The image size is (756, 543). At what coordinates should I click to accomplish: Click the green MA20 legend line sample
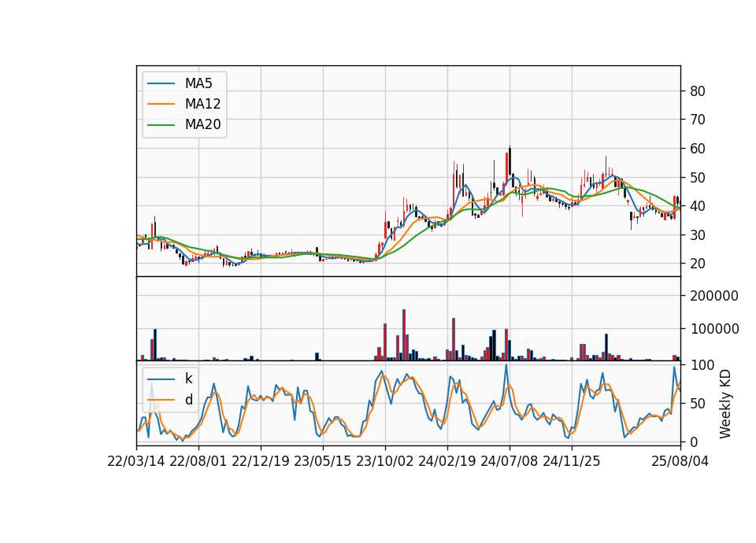point(161,125)
